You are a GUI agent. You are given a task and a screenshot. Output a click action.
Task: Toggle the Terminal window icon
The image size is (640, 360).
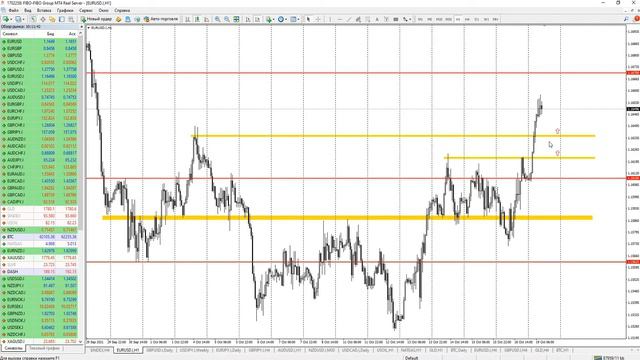(x=62, y=19)
